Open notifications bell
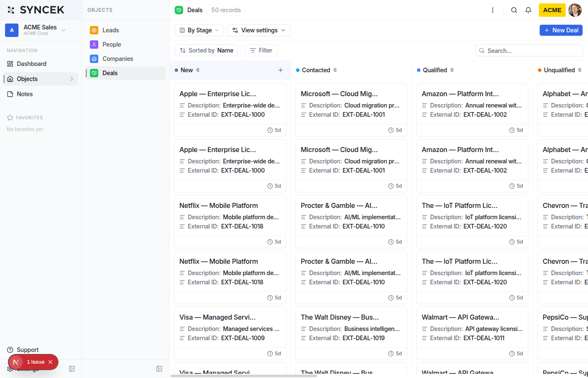Viewport: 588px width, 378px height. point(528,10)
